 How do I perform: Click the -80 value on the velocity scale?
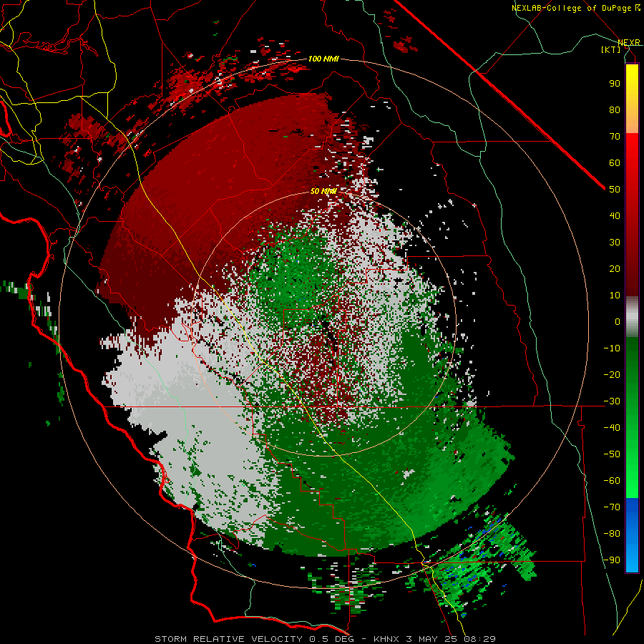[612, 534]
